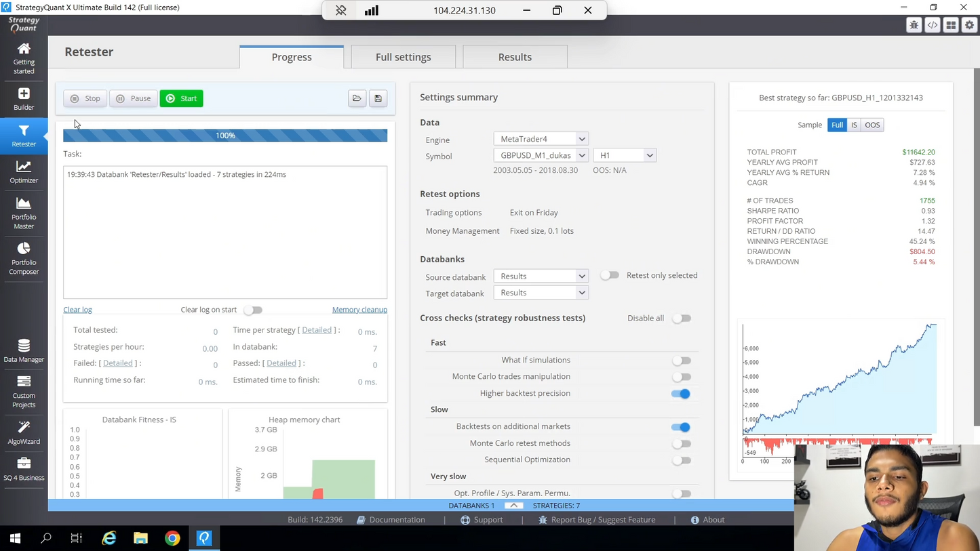Launch AlgoWizard from sidebar
980x551 pixels.
click(24, 433)
